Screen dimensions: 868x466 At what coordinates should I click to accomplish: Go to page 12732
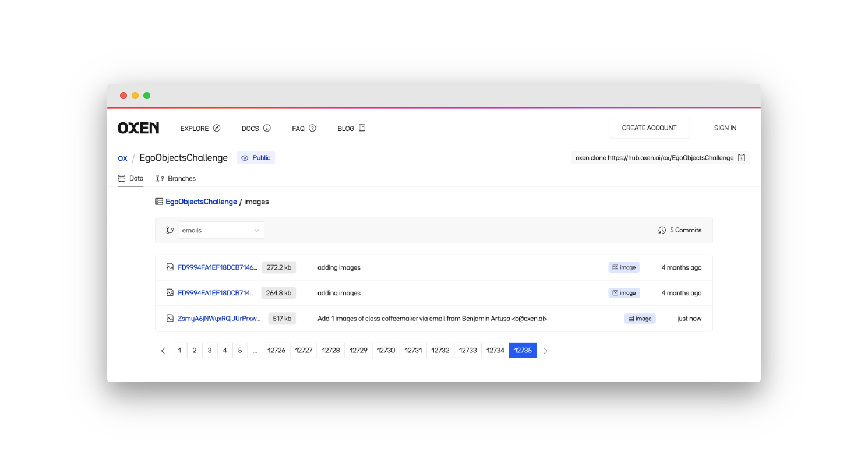440,350
